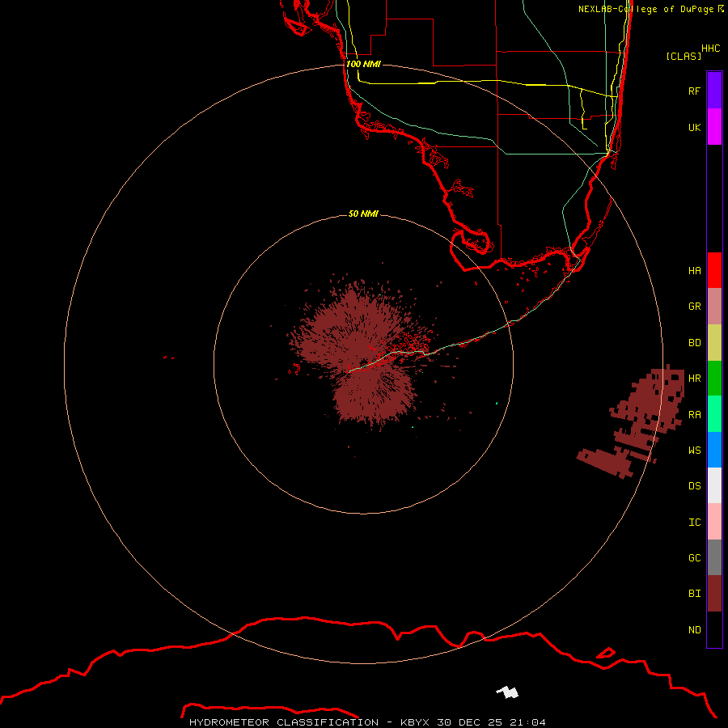The image size is (728, 728).
Task: Click the ND legend label
Action: 694,629
